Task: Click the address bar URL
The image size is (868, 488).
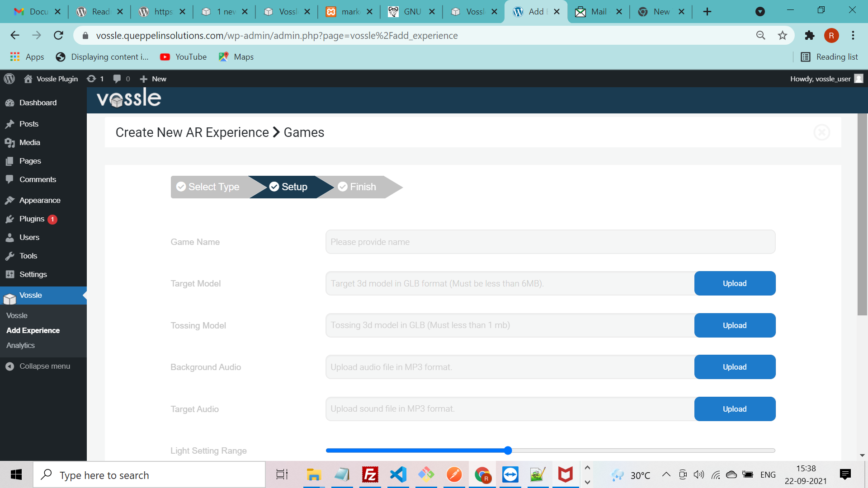Action: click(277, 35)
